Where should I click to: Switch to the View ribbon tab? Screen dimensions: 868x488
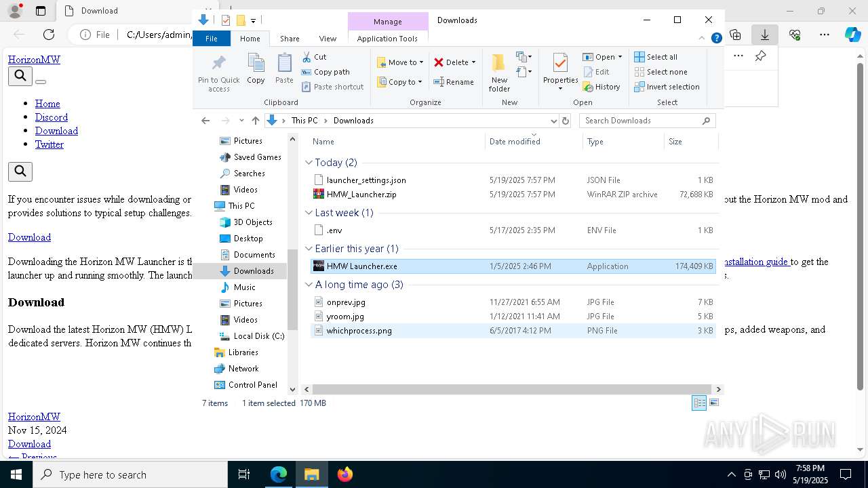328,39
